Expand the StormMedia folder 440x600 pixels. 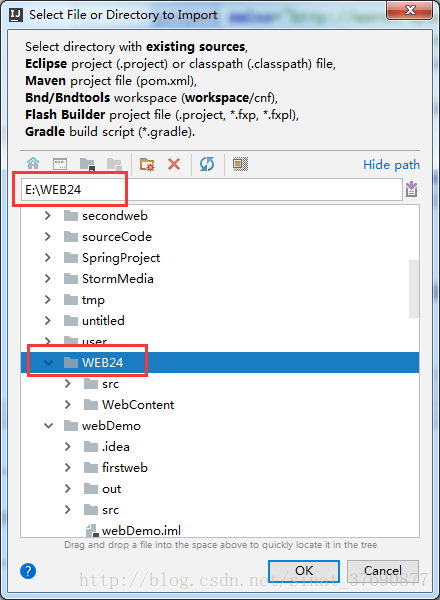48,279
